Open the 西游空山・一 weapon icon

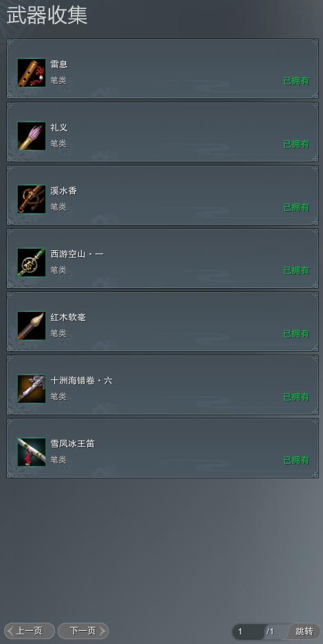coord(32,263)
